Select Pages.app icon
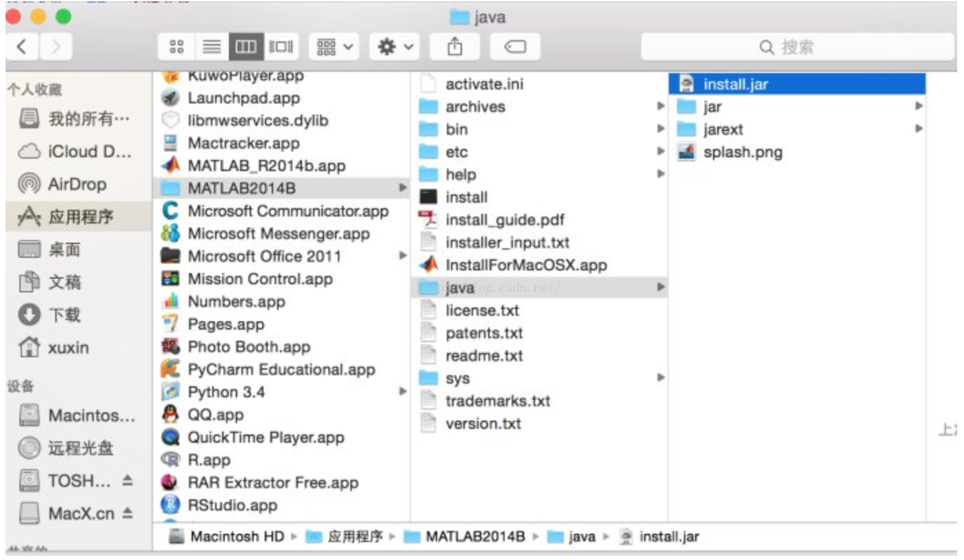 (170, 324)
